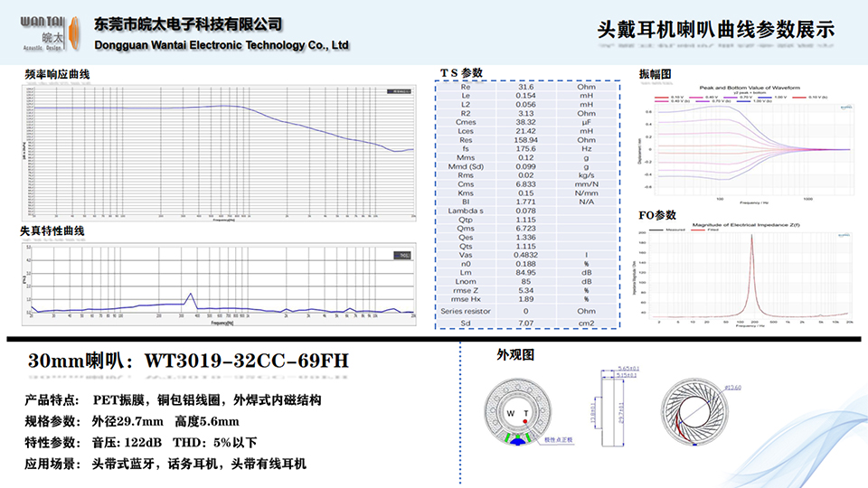The image size is (868, 488).
Task: Click the Mmd (Sd) value 0.099
Action: coord(526,166)
